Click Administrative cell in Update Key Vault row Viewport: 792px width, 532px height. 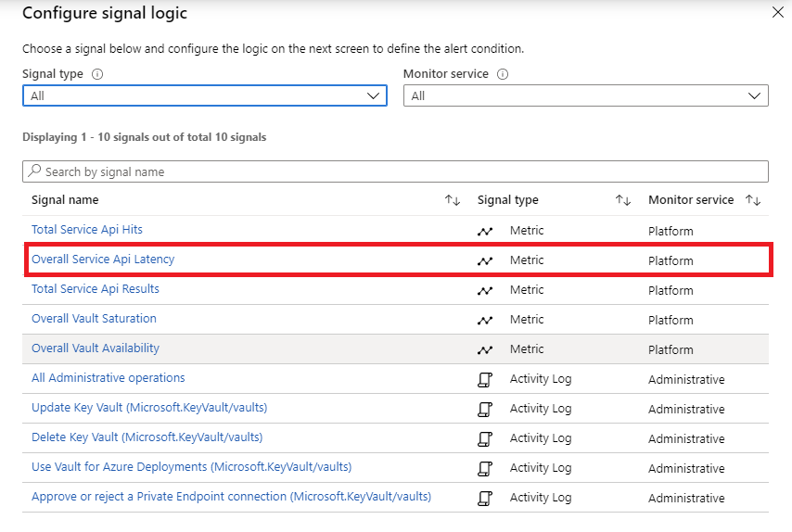pyautogui.click(x=686, y=410)
